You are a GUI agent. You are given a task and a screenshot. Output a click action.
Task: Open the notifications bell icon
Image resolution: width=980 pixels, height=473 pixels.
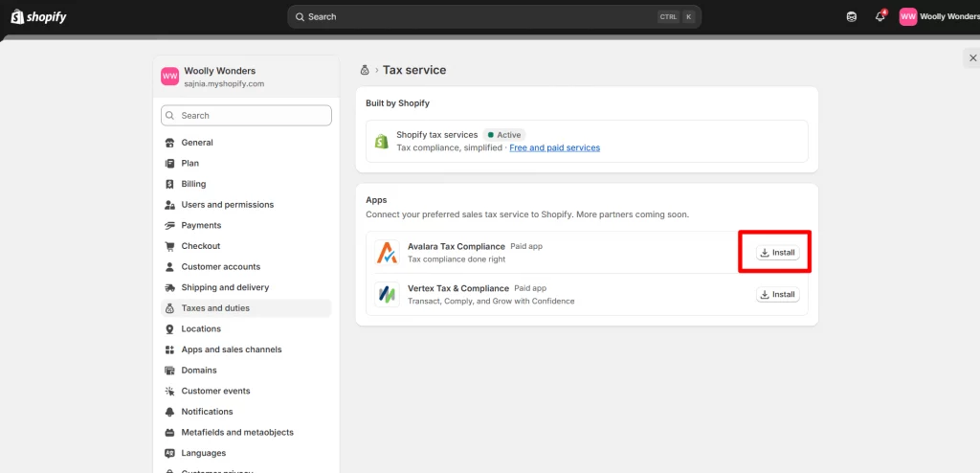880,17
